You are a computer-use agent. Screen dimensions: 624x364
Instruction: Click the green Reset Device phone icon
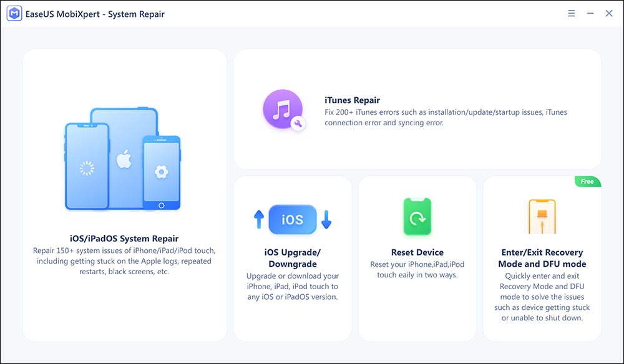click(x=417, y=217)
